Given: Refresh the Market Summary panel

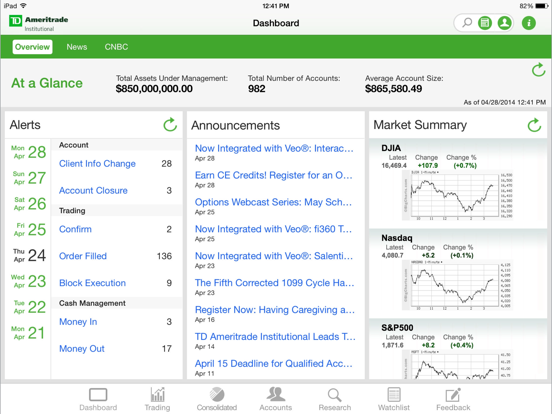Looking at the screenshot, I should click(534, 125).
